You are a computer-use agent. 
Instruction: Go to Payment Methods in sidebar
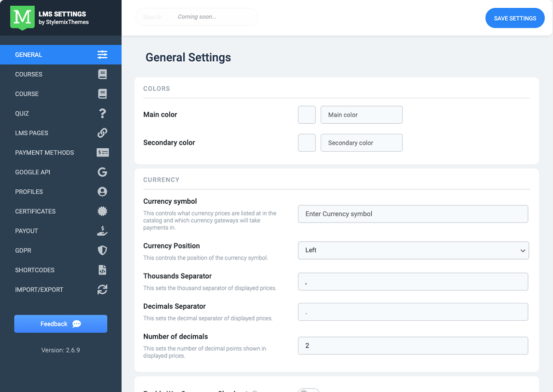pyautogui.click(x=44, y=153)
